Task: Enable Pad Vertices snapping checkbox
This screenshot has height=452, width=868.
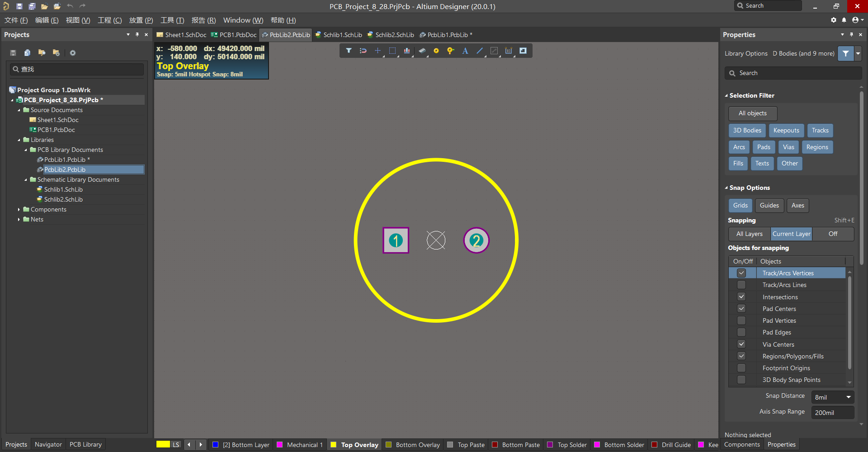Action: pyautogui.click(x=741, y=320)
